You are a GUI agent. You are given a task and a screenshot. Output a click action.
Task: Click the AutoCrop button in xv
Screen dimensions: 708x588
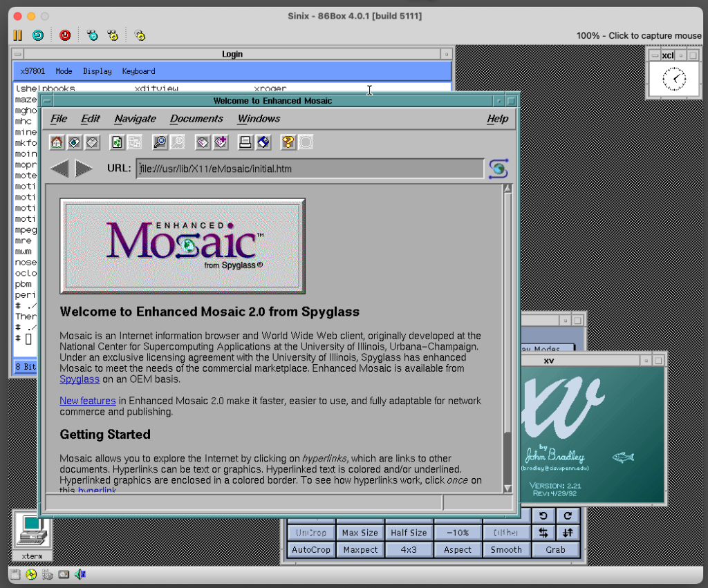click(310, 550)
